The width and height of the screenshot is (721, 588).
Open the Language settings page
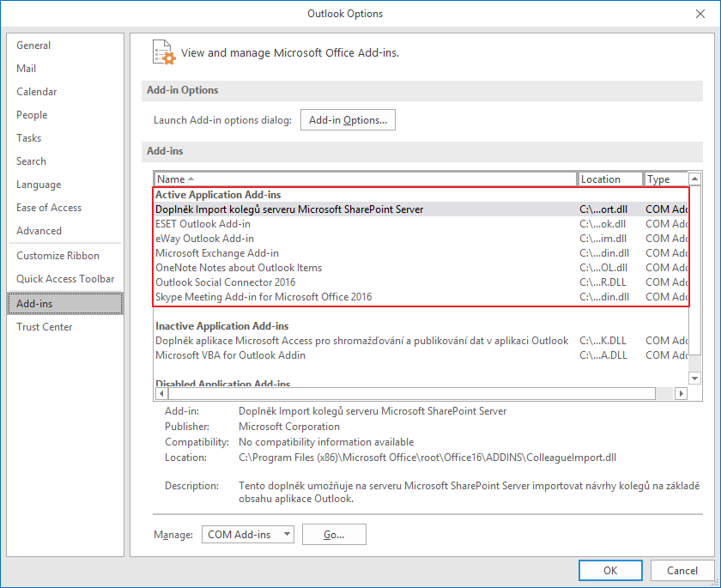pyautogui.click(x=65, y=185)
